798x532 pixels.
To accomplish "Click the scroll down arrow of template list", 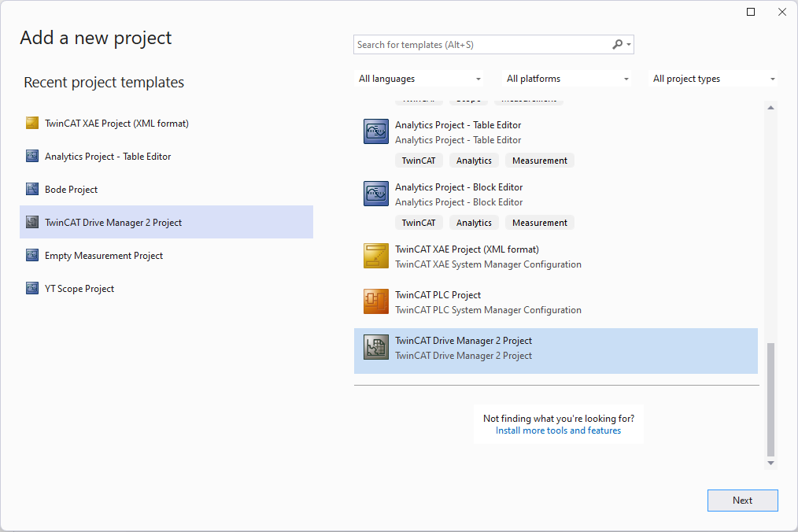I will [x=770, y=463].
